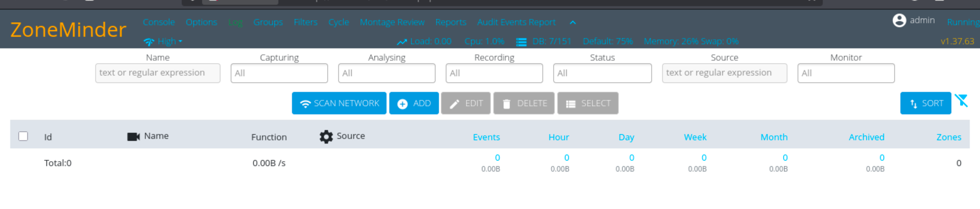Click the database storage icon near DB
This screenshot has width=980, height=209.
(521, 42)
